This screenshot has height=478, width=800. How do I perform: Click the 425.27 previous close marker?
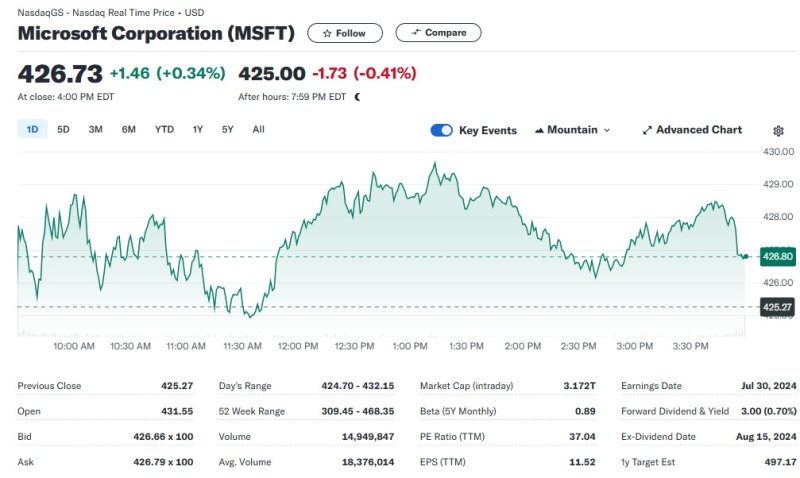point(776,307)
